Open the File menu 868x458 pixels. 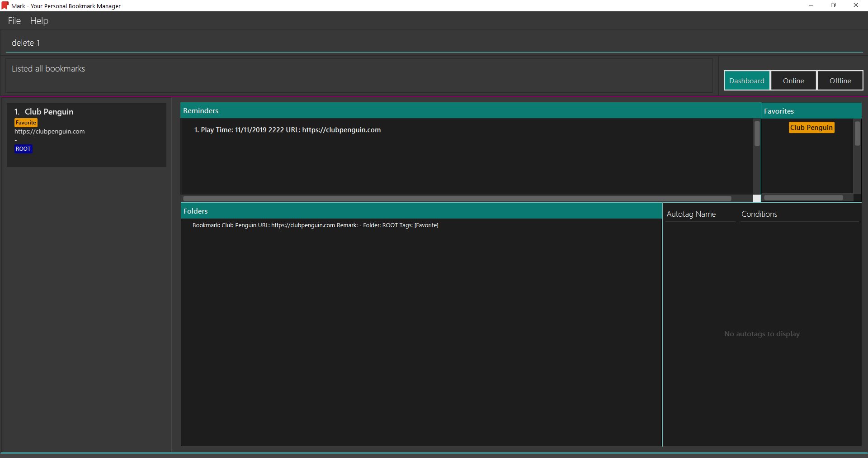coord(14,21)
